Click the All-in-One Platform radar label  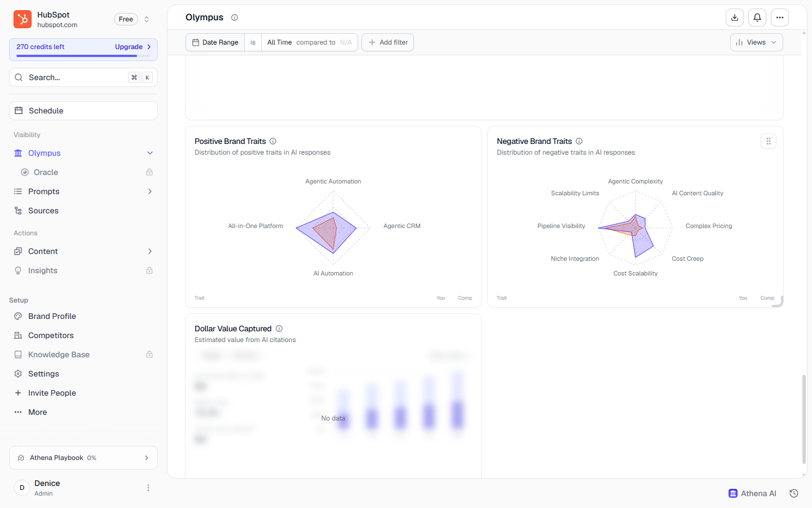[x=255, y=226]
